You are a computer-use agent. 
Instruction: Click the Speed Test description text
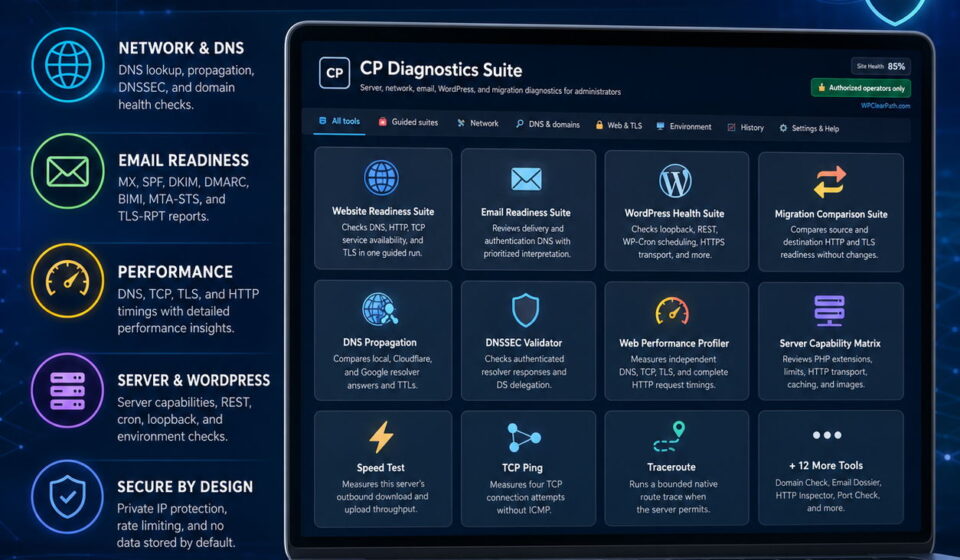(381, 496)
